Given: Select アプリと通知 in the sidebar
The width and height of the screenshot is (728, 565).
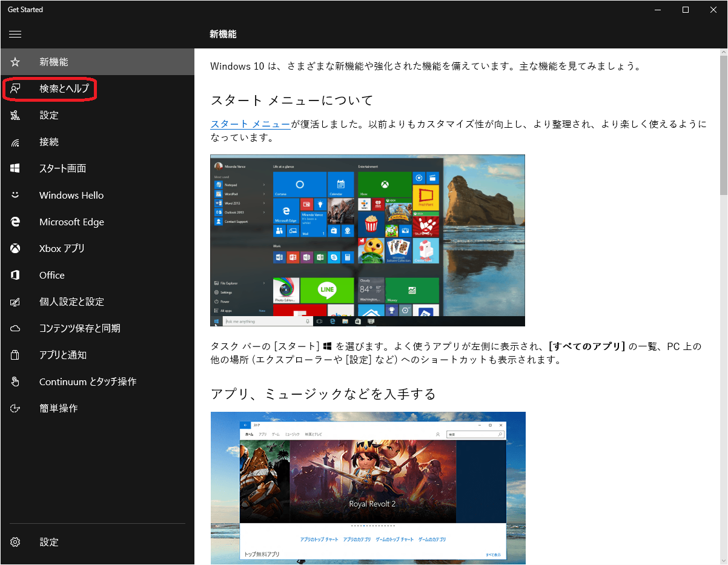Looking at the screenshot, I should tap(63, 355).
